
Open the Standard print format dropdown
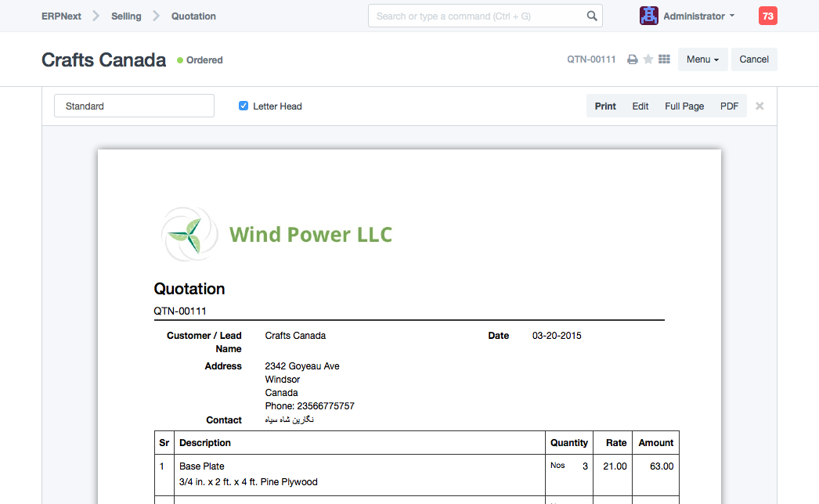tap(134, 106)
